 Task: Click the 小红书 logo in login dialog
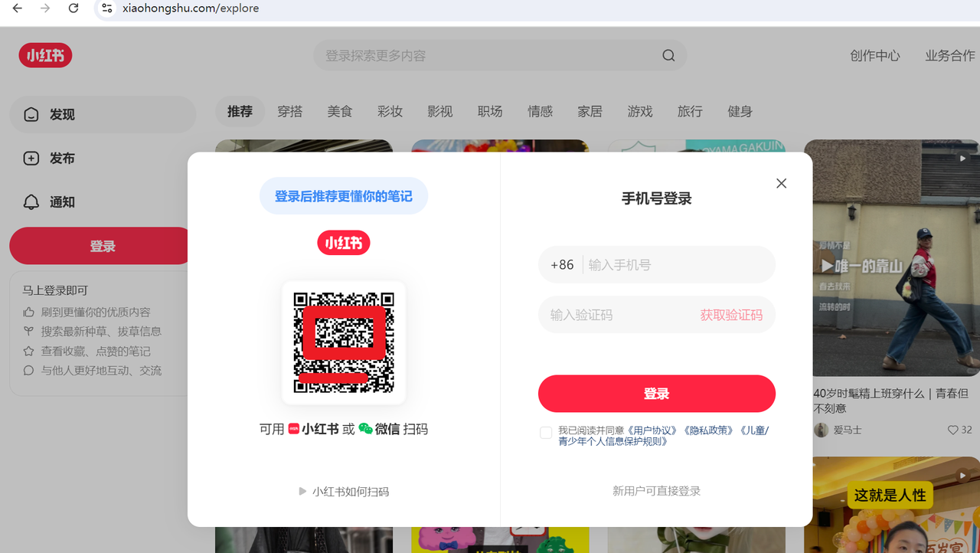pos(344,243)
